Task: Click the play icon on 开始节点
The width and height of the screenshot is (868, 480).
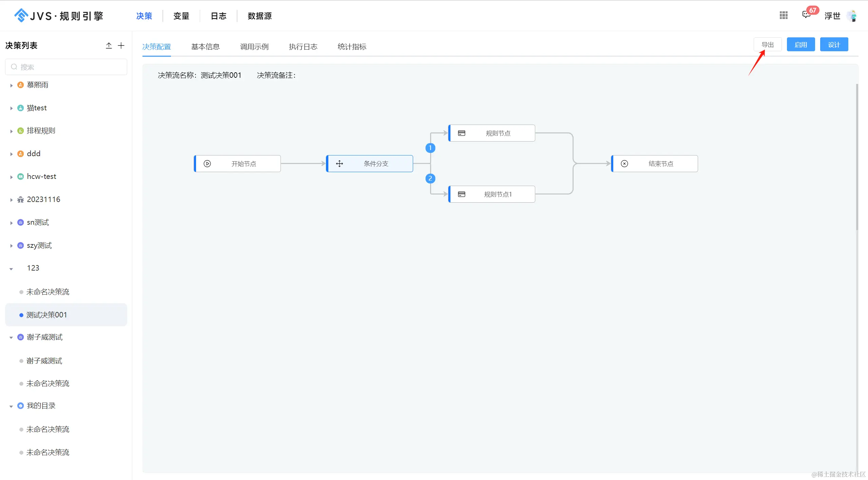Action: [x=207, y=164]
